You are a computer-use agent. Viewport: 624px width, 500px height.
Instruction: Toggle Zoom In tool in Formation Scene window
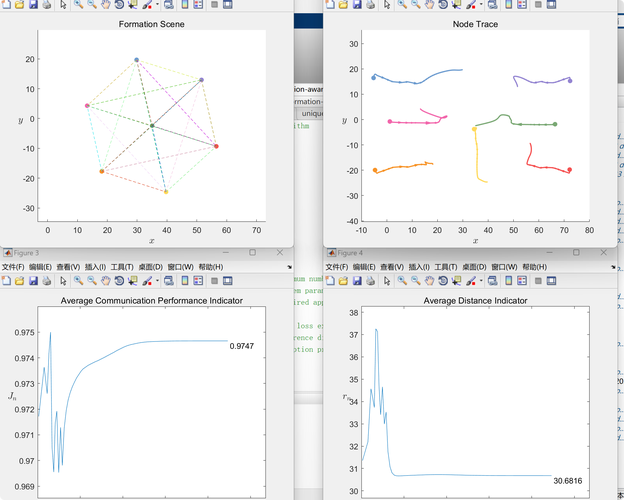pos(79,5)
